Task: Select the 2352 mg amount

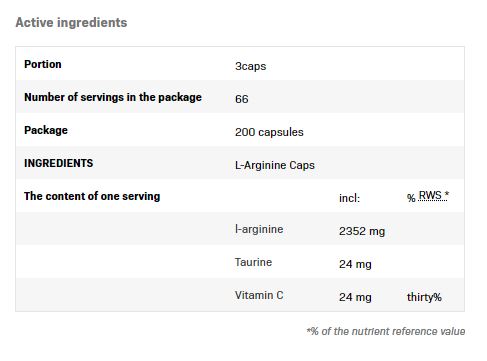Action: pos(362,231)
